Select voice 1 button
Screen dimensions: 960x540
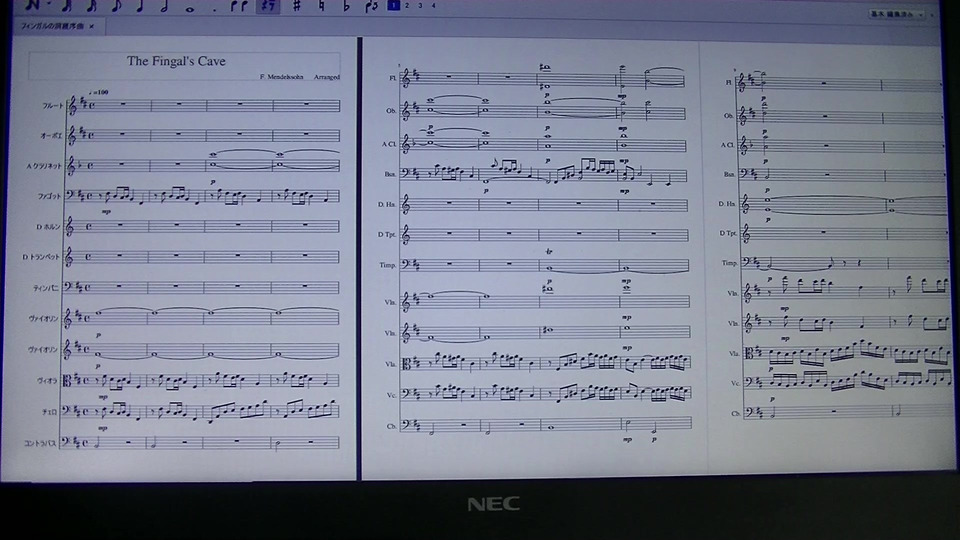click(394, 6)
